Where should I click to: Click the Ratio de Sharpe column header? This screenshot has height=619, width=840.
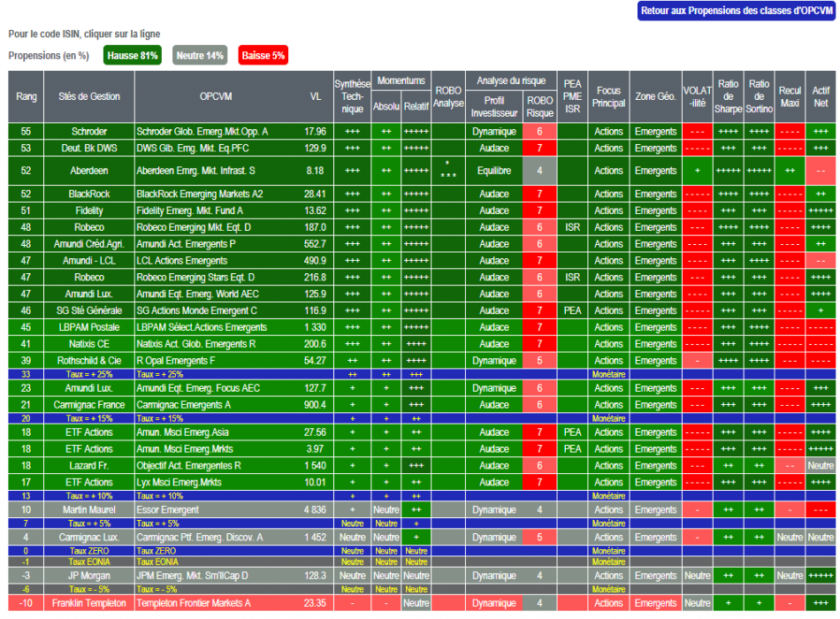[x=728, y=97]
